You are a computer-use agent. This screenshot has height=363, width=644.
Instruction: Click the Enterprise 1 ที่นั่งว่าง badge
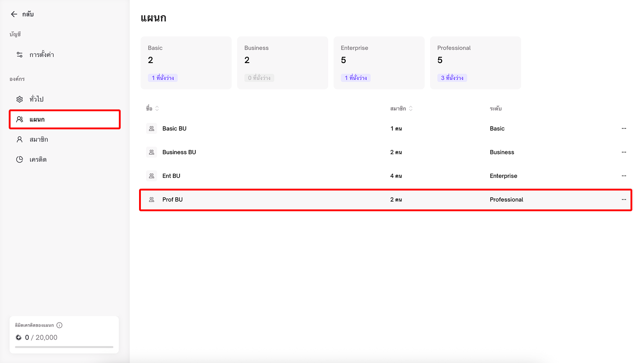tap(356, 78)
